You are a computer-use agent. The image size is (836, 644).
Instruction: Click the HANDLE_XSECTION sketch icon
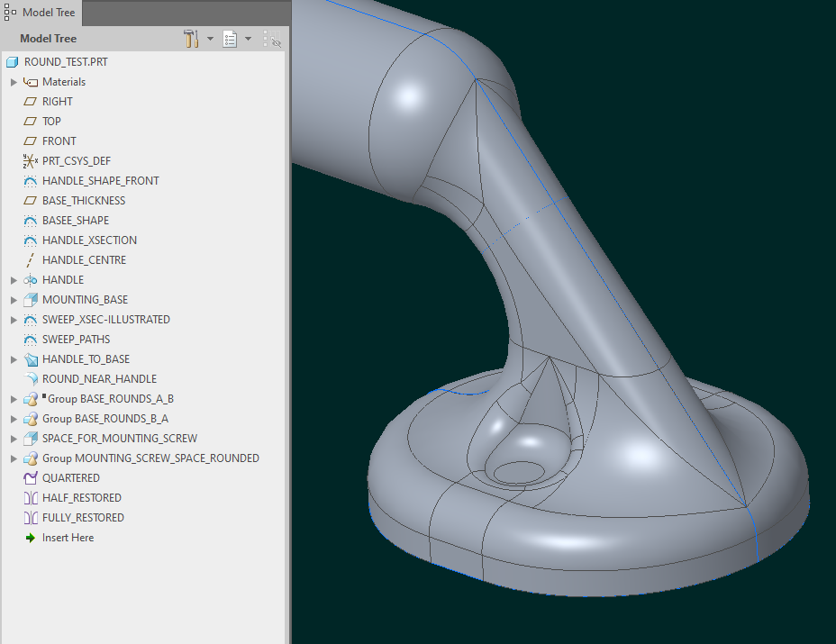click(x=30, y=240)
